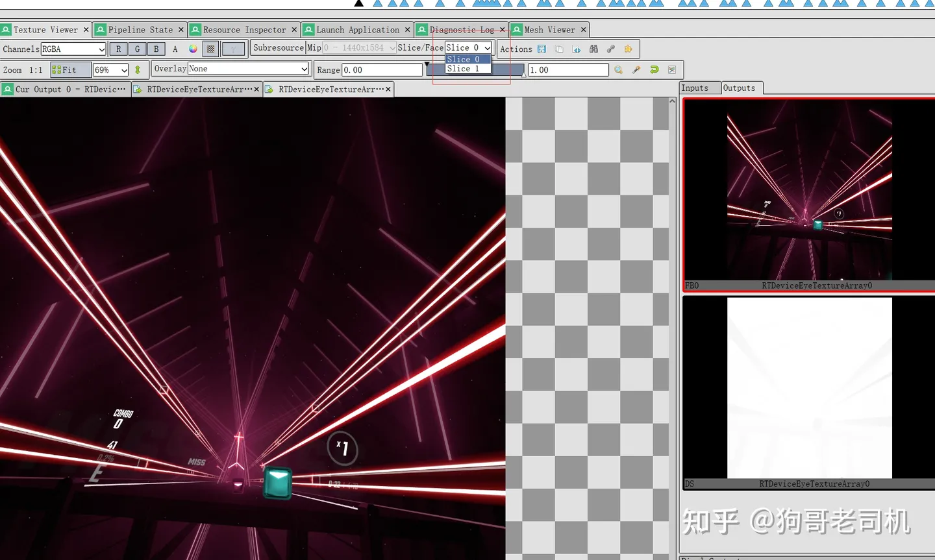Image resolution: width=935 pixels, height=560 pixels.
Task: Open the Outputs thumbnails tab
Action: [742, 88]
